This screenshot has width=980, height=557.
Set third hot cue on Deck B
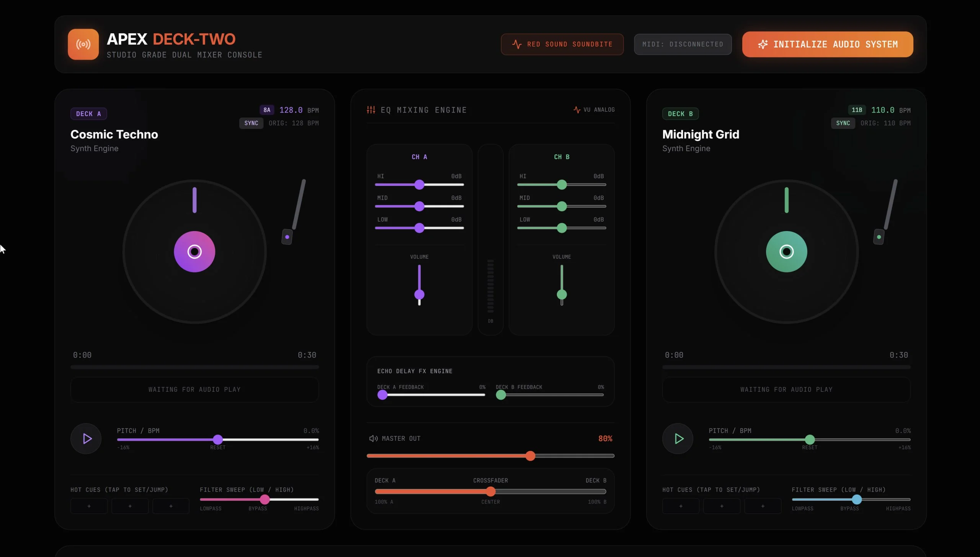763,506
